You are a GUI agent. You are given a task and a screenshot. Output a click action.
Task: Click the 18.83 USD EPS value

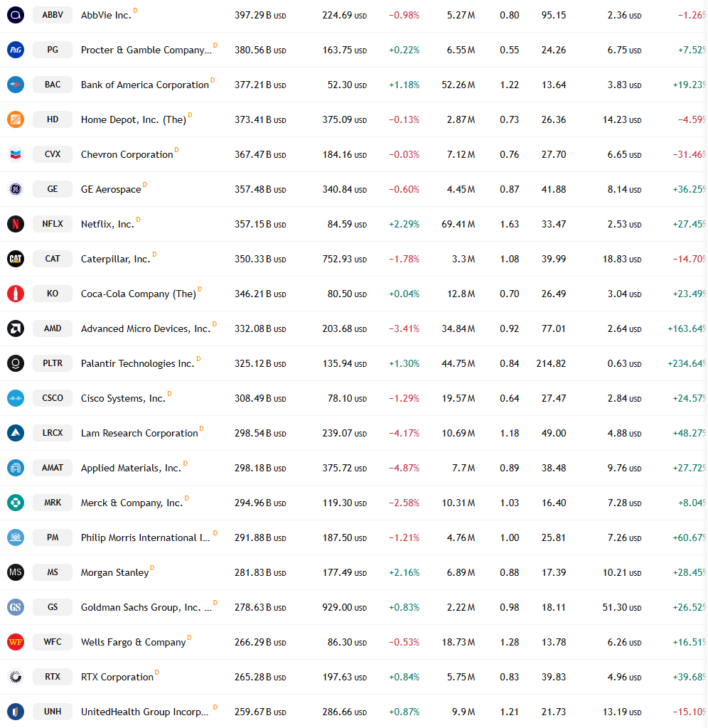622,259
